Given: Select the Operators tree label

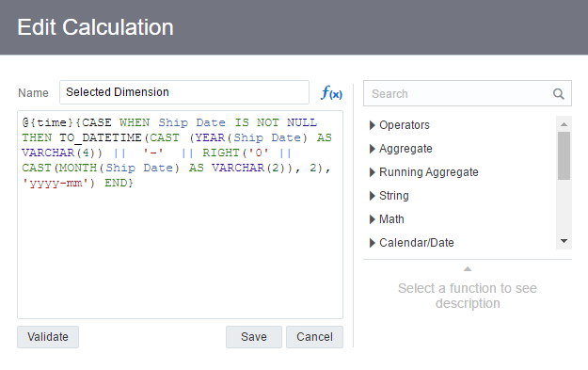Looking at the screenshot, I should [x=405, y=125].
